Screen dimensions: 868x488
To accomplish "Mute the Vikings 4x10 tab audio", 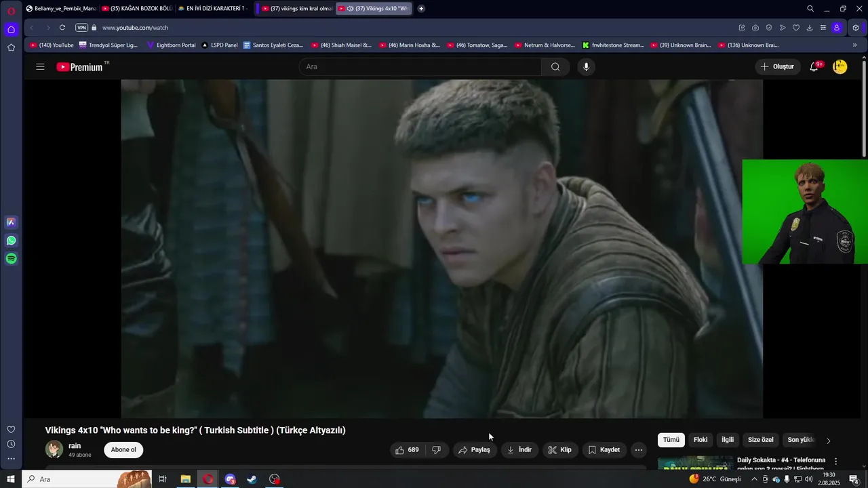I will pyautogui.click(x=350, y=9).
